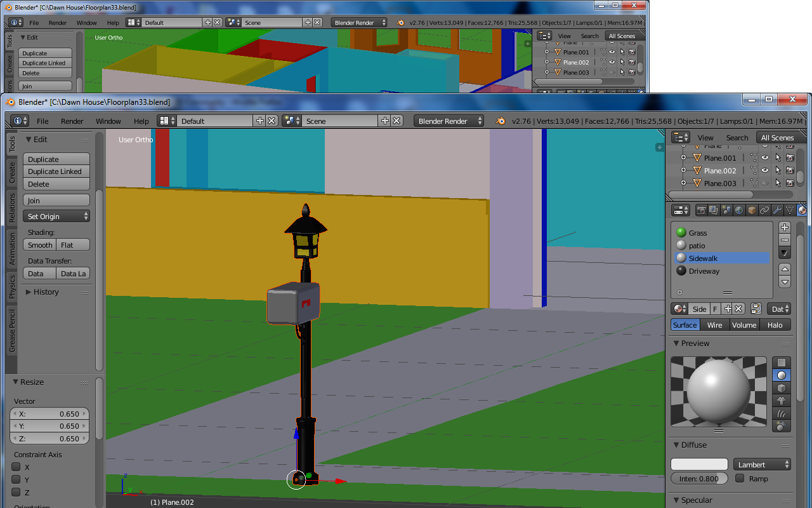Open Object properties cube icon
The height and width of the screenshot is (508, 812).
click(752, 210)
